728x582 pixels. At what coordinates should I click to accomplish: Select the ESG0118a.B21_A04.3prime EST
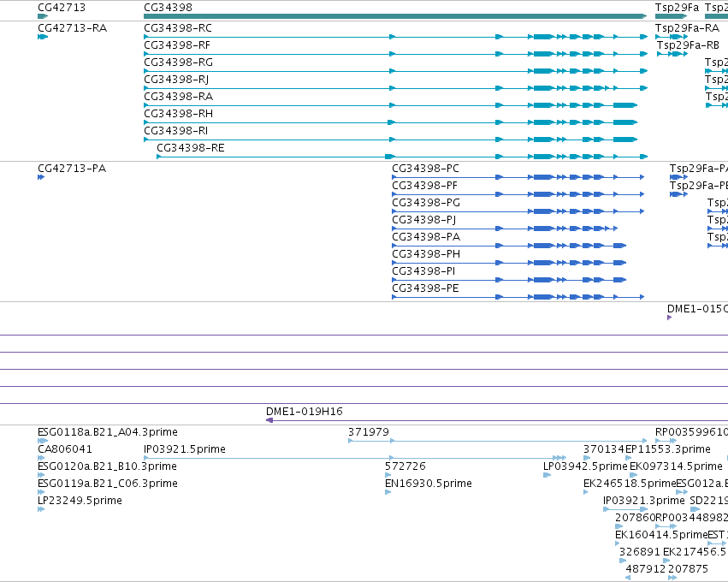(107, 432)
